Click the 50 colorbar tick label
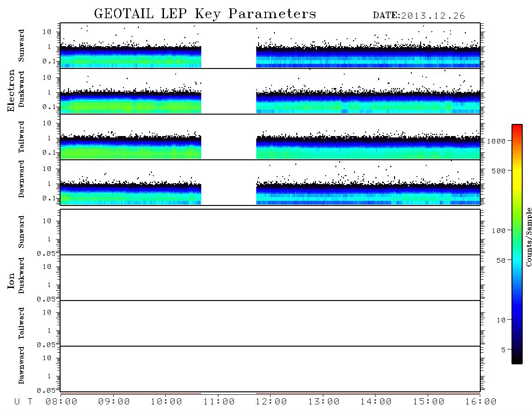This screenshot has width=532, height=410. click(x=501, y=260)
